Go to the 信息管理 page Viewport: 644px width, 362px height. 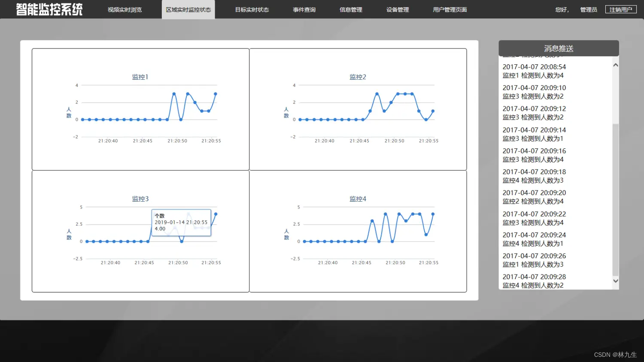click(351, 9)
